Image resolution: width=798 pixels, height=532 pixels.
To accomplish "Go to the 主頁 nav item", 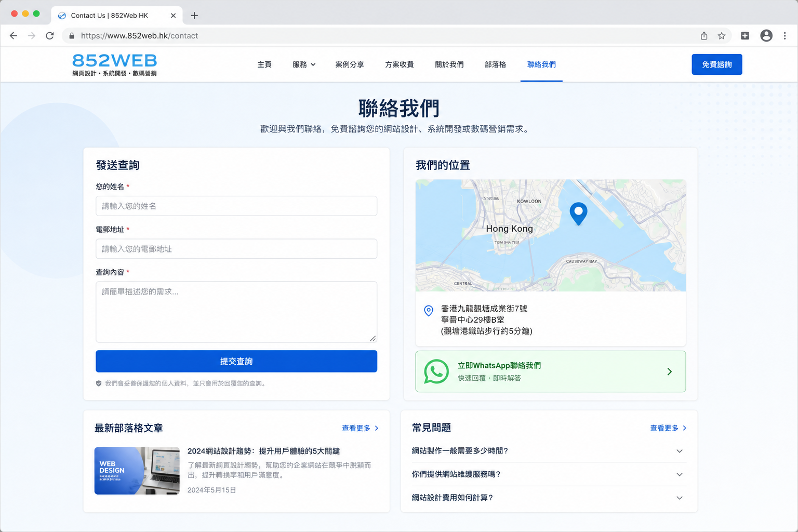I will [264, 64].
